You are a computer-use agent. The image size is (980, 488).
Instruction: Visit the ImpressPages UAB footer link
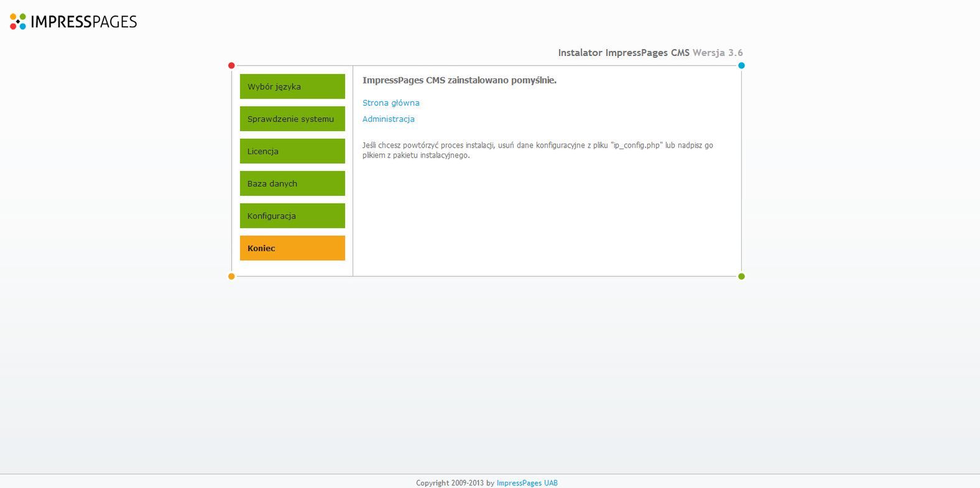click(527, 483)
